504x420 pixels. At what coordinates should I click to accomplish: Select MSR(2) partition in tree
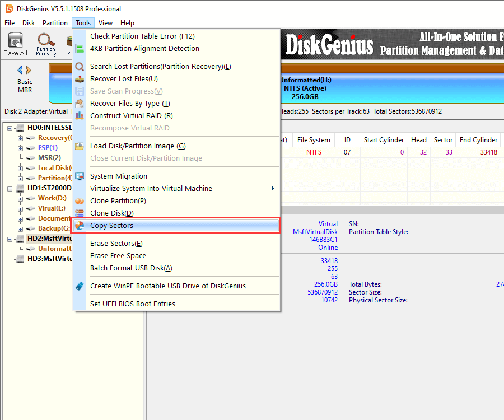[49, 158]
